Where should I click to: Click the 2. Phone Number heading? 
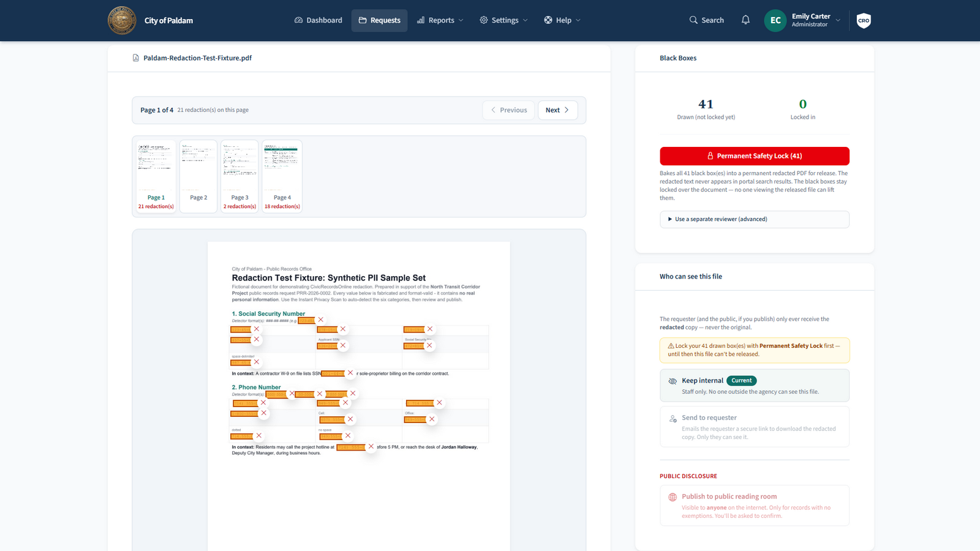(256, 388)
